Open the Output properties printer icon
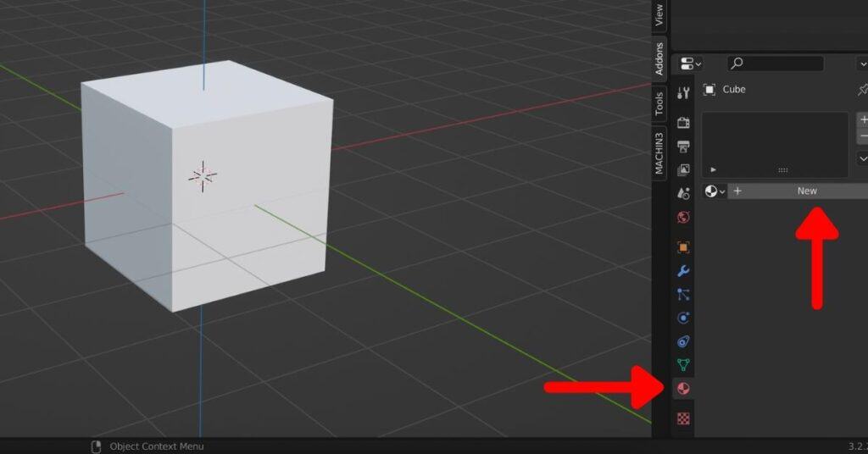Image resolution: width=868 pixels, height=454 pixels. click(x=683, y=147)
